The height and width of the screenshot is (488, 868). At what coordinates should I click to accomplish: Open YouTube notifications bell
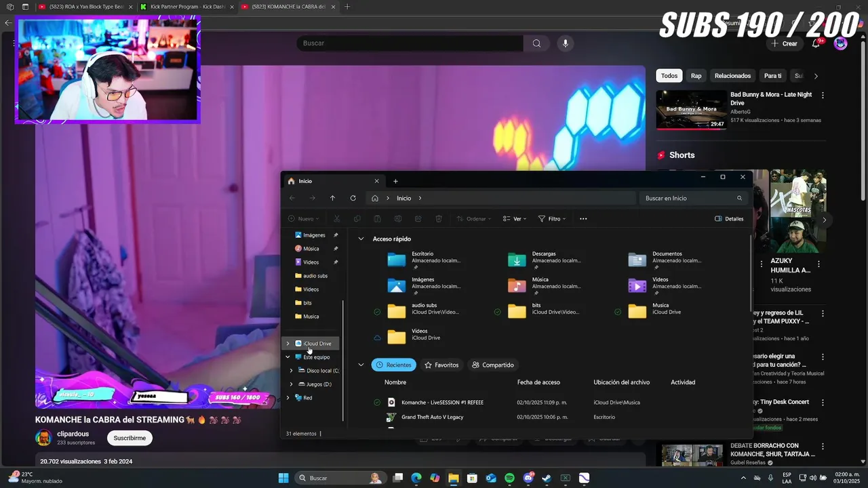click(816, 43)
